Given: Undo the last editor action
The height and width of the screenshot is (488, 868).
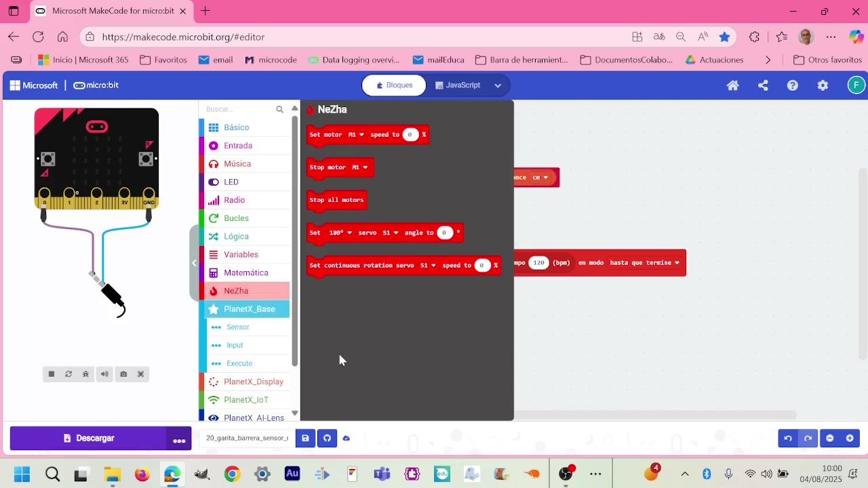Looking at the screenshot, I should pos(788,439).
